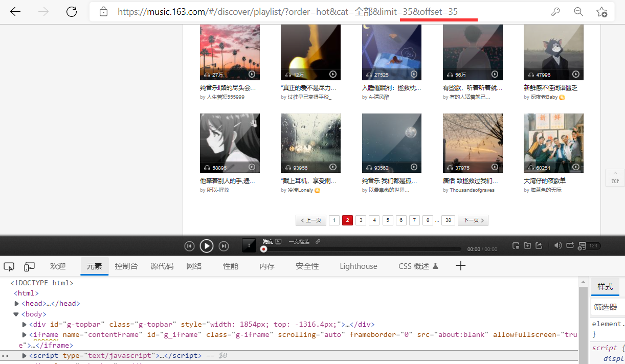The height and width of the screenshot is (364, 625).
Task: Open playlist creator link 人生苦短555999
Action: [226, 97]
